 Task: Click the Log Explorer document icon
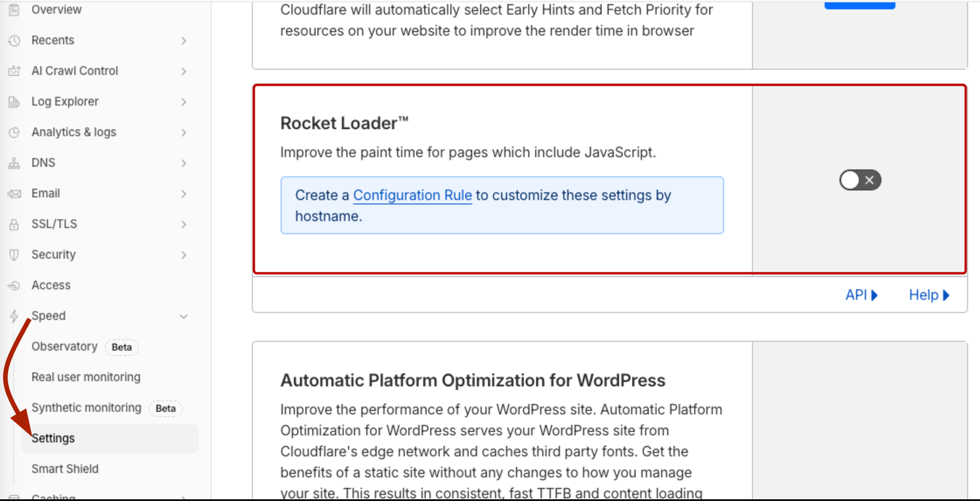[x=14, y=102]
